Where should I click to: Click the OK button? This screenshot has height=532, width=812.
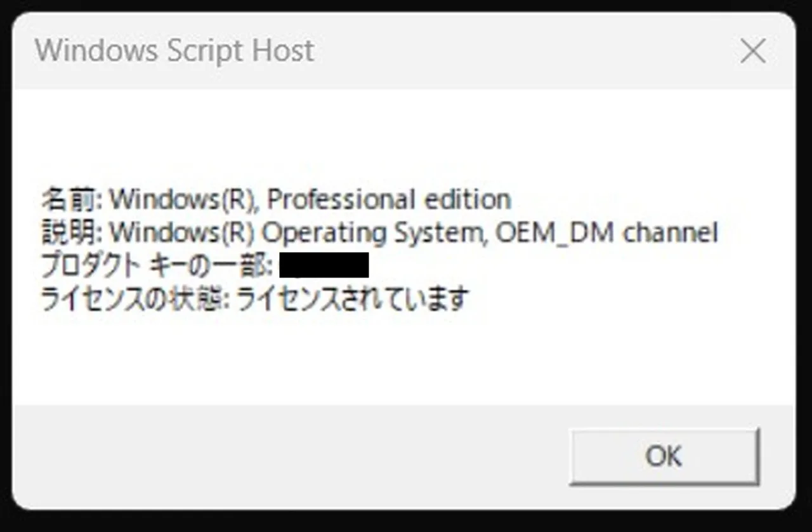tap(664, 457)
